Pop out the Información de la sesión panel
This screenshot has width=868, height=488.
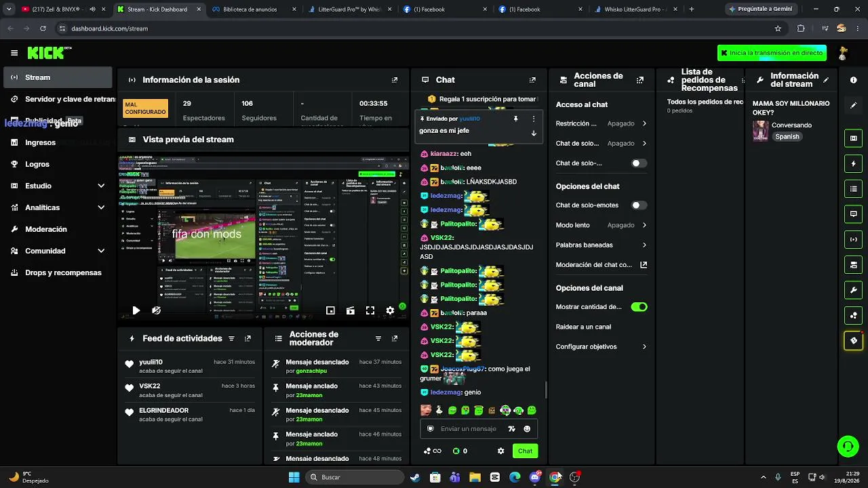pos(395,80)
